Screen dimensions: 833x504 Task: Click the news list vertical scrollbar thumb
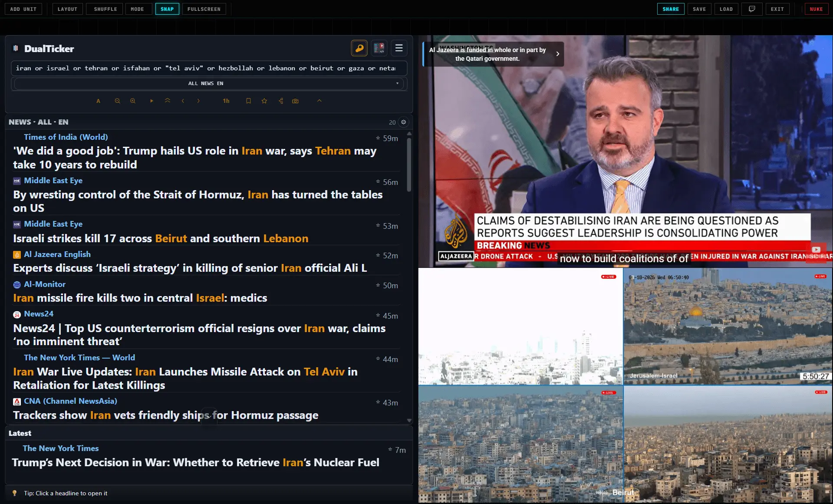(409, 165)
